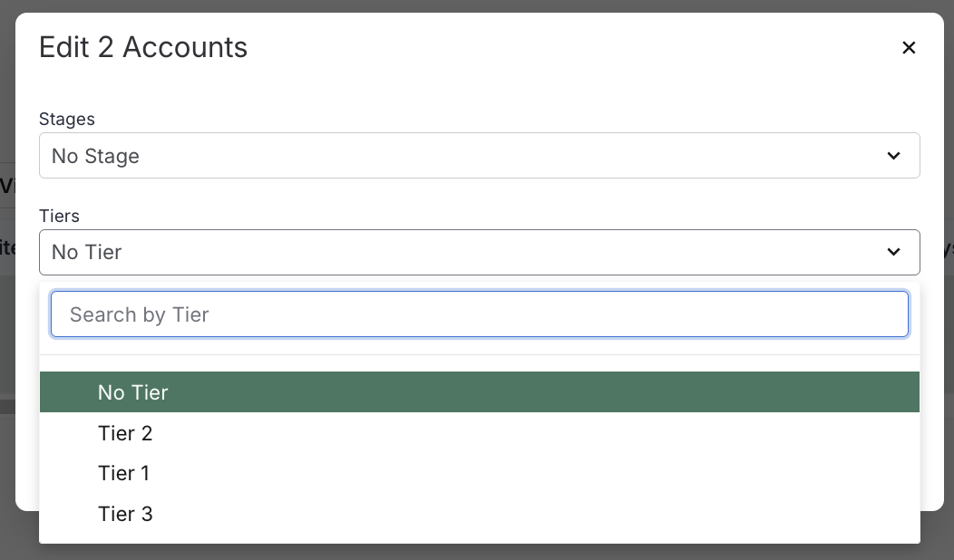
Task: Click the divider below the tier search
Action: (x=479, y=354)
